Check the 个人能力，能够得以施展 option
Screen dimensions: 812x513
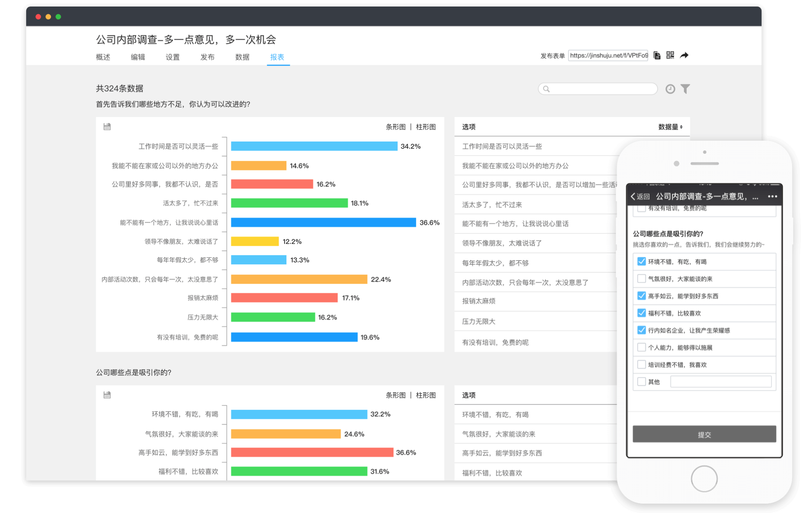click(x=641, y=347)
